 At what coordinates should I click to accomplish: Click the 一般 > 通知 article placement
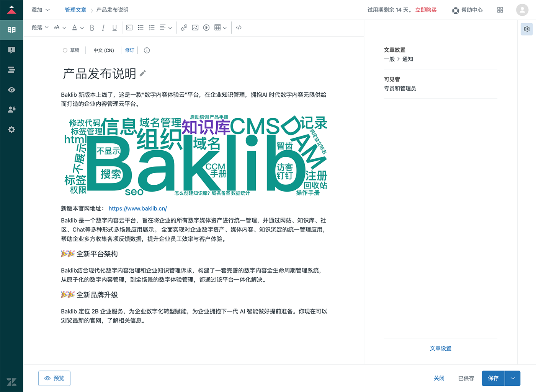[x=399, y=59]
